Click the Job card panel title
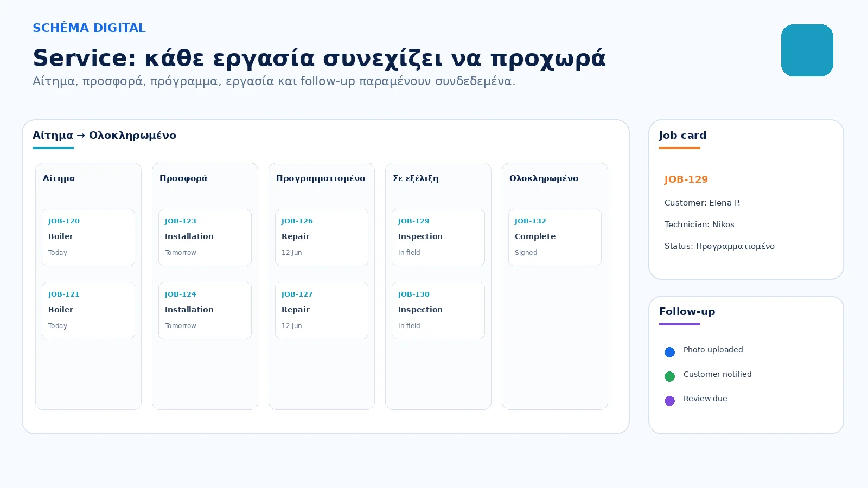The width and height of the screenshot is (868, 488). pos(682,136)
